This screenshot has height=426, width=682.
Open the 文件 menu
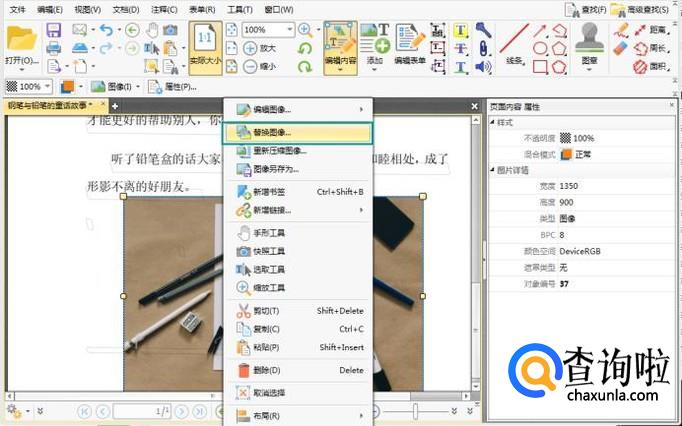(17, 9)
